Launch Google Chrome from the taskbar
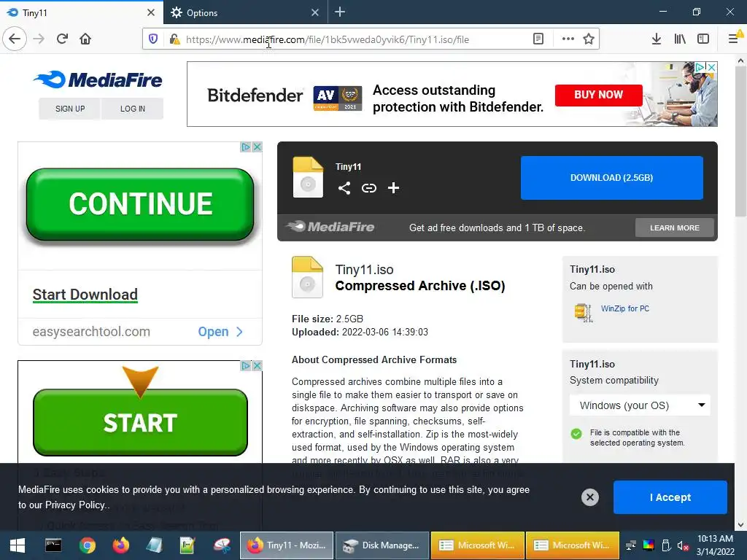 pos(88,545)
